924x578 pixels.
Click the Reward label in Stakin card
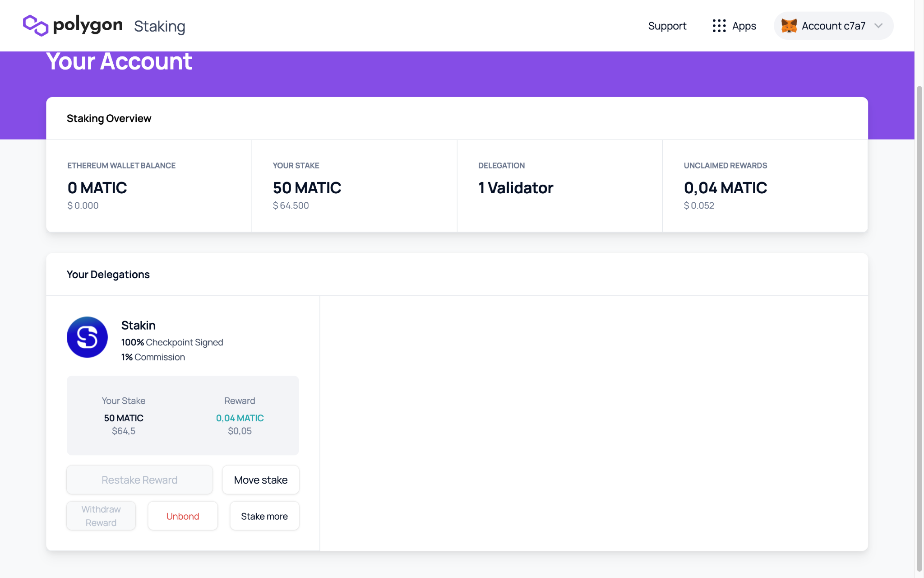pyautogui.click(x=240, y=401)
